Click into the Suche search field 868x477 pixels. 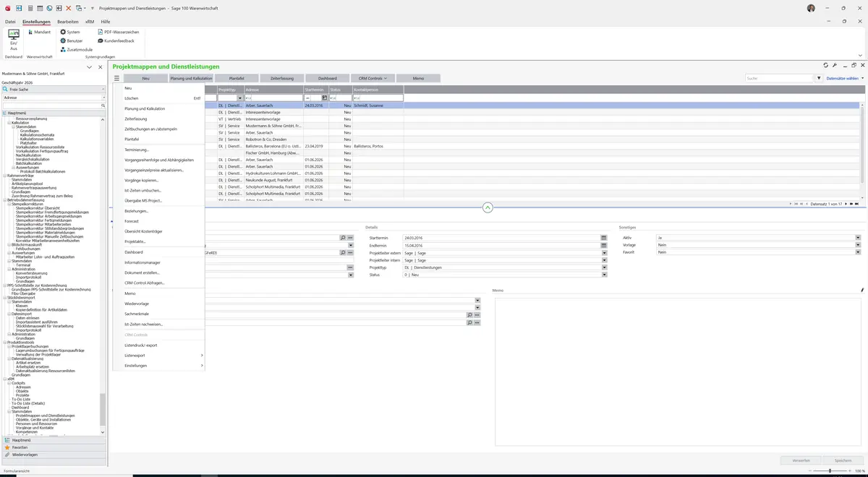(x=779, y=78)
